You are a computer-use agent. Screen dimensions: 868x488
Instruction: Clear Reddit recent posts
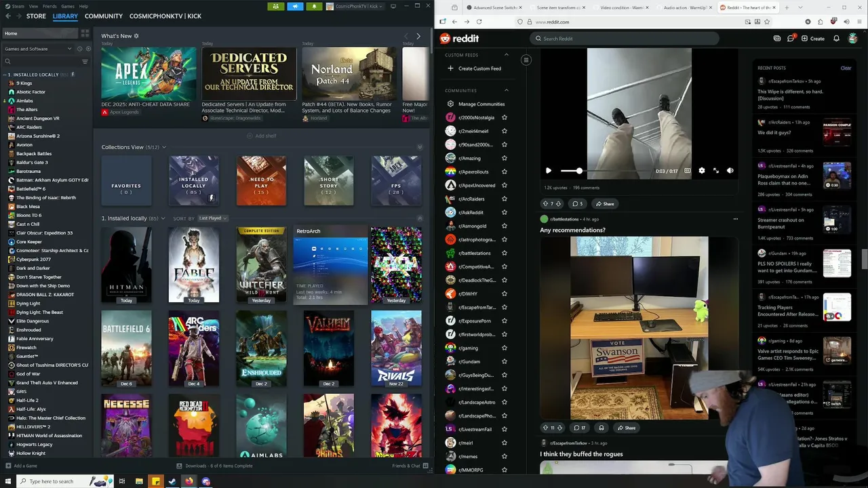point(846,68)
